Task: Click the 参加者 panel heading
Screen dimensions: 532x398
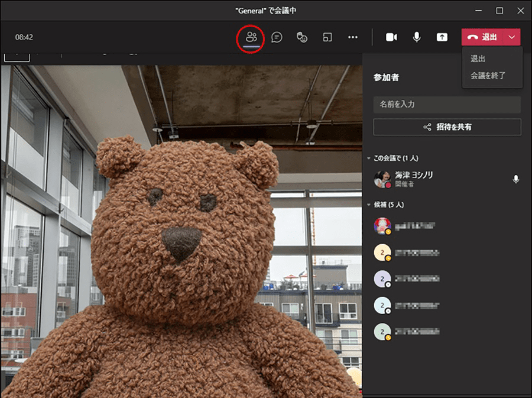Action: [x=386, y=77]
